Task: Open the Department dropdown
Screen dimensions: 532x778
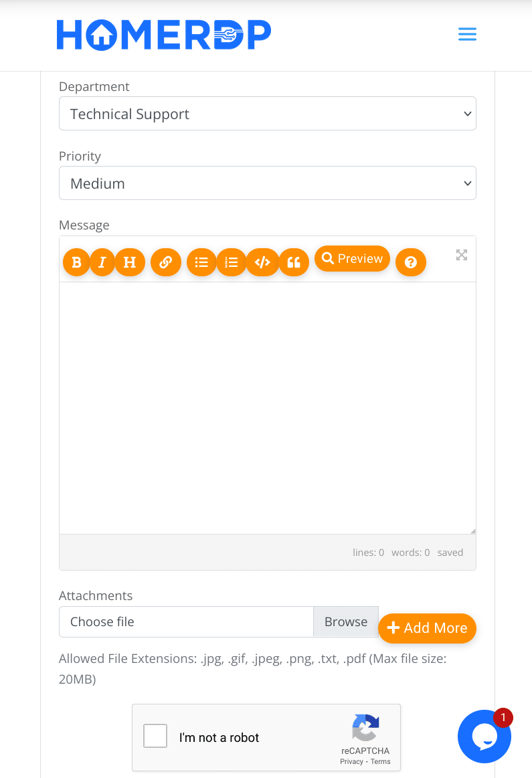Action: [268, 114]
